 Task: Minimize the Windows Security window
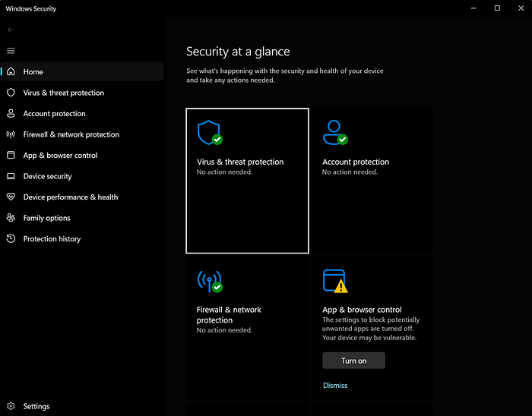(473, 8)
